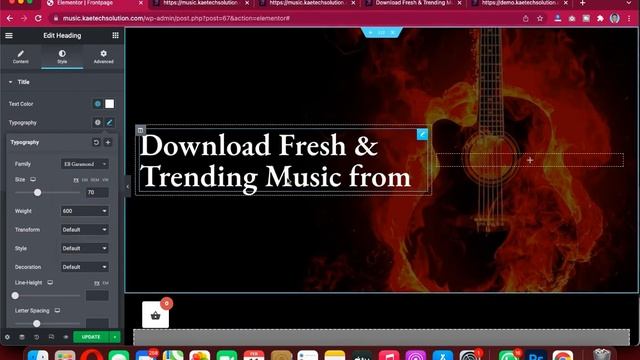Click Add Section plus in blue handle
The image size is (640, 360).
[370, 32]
